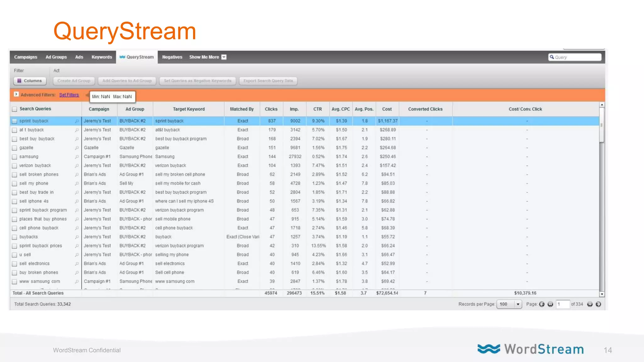Sort by Matched By column header
This screenshot has width=644, height=362.
(x=242, y=109)
